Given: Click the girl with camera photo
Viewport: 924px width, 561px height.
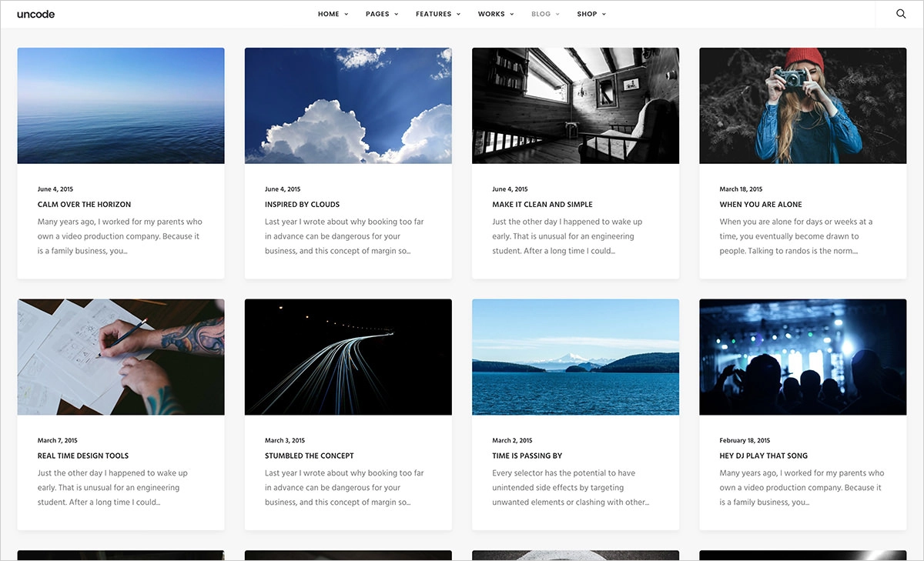Looking at the screenshot, I should (802, 105).
